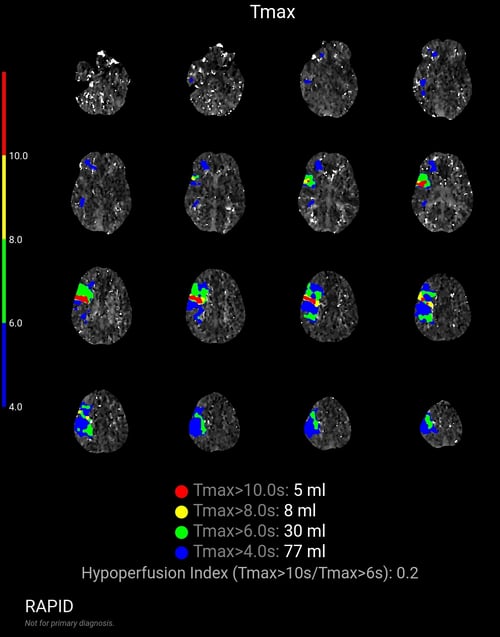Open the third-row first slice with large green region
Image resolution: width=500 pixels, height=637 pixels.
click(x=102, y=306)
